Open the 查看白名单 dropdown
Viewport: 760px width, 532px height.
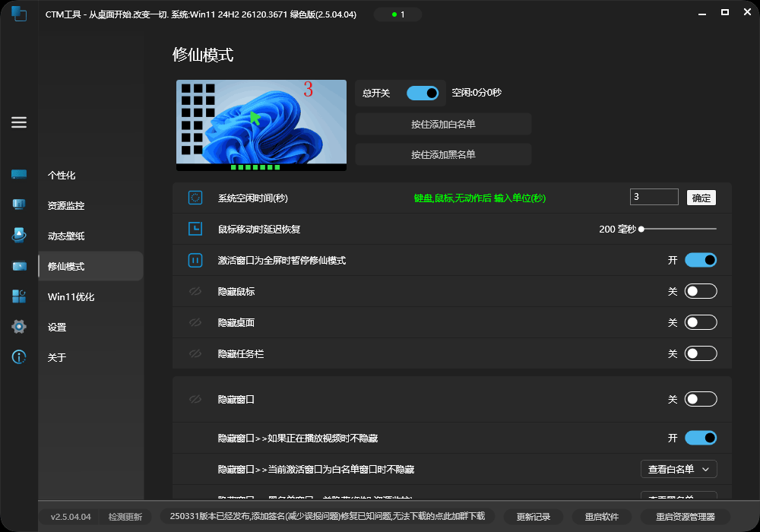pos(678,469)
